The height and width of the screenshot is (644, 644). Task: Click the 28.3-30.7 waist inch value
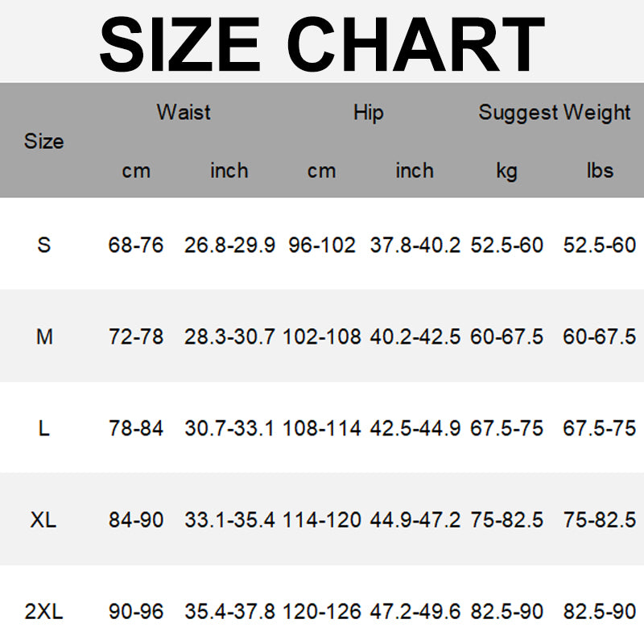tap(229, 336)
